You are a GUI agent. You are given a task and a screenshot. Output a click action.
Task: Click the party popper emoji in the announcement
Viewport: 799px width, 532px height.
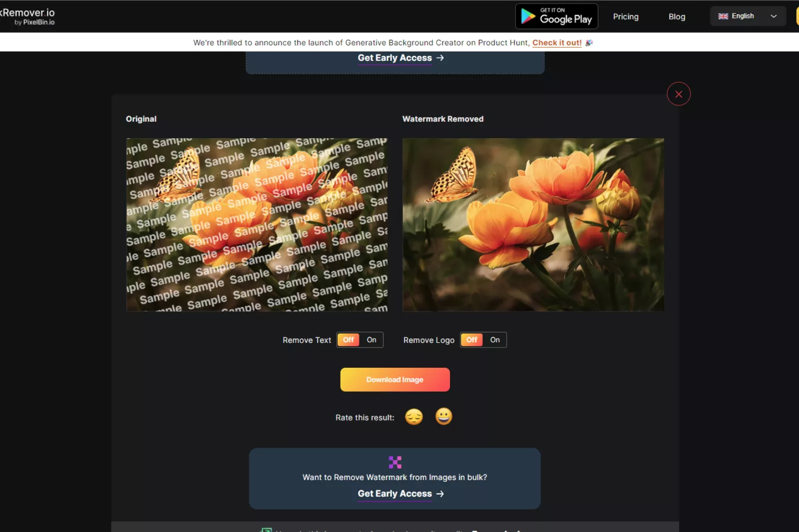(x=589, y=43)
